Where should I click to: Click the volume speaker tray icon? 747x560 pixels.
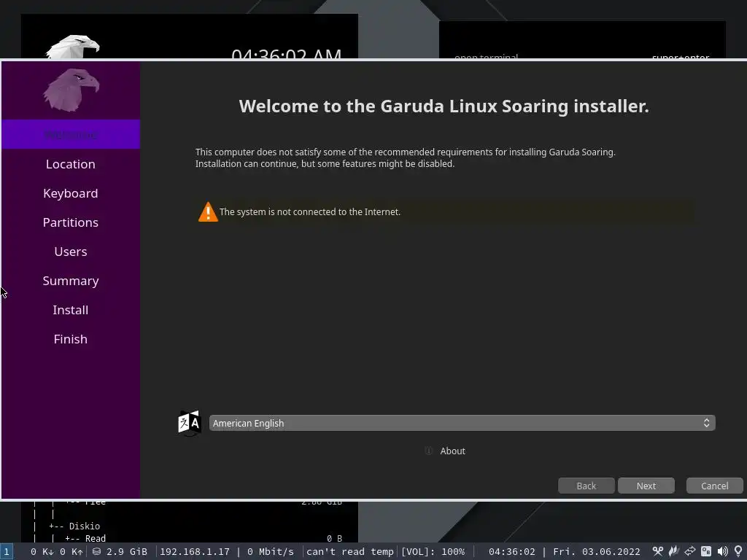click(723, 551)
